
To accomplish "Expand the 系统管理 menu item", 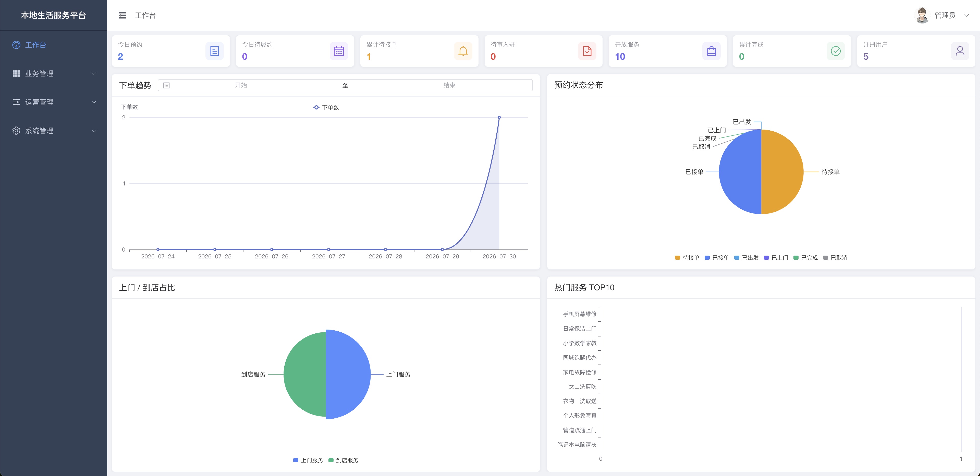I will (x=54, y=130).
